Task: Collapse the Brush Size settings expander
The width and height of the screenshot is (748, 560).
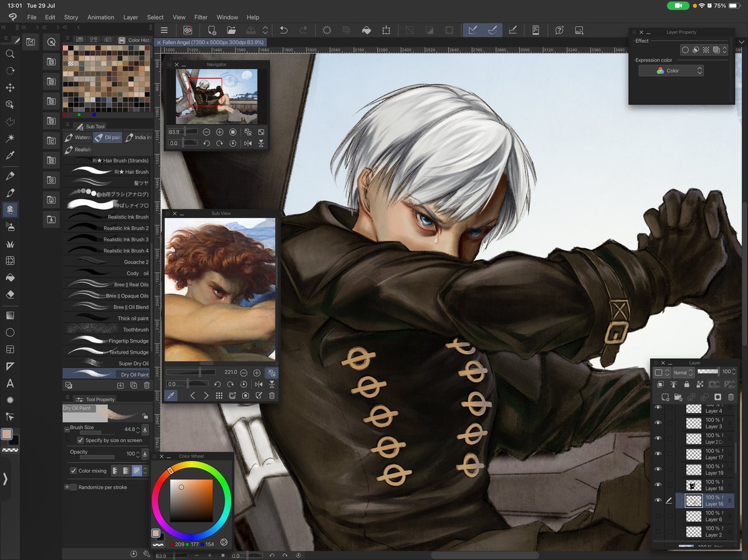Action: [x=67, y=429]
